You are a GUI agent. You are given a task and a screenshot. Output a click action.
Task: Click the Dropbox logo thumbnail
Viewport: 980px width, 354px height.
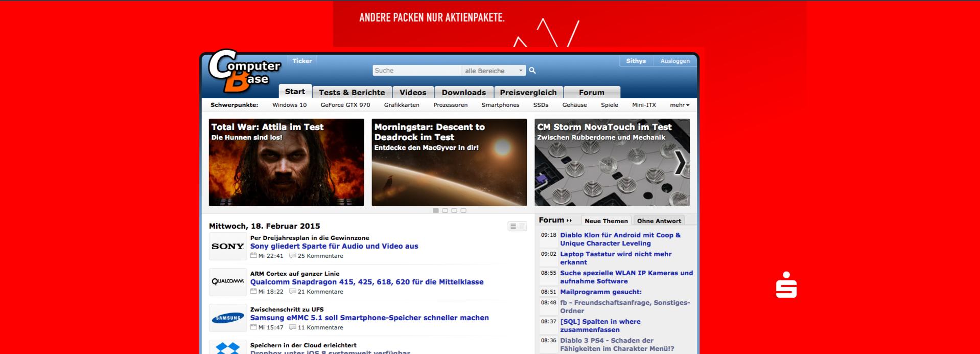pos(228,347)
